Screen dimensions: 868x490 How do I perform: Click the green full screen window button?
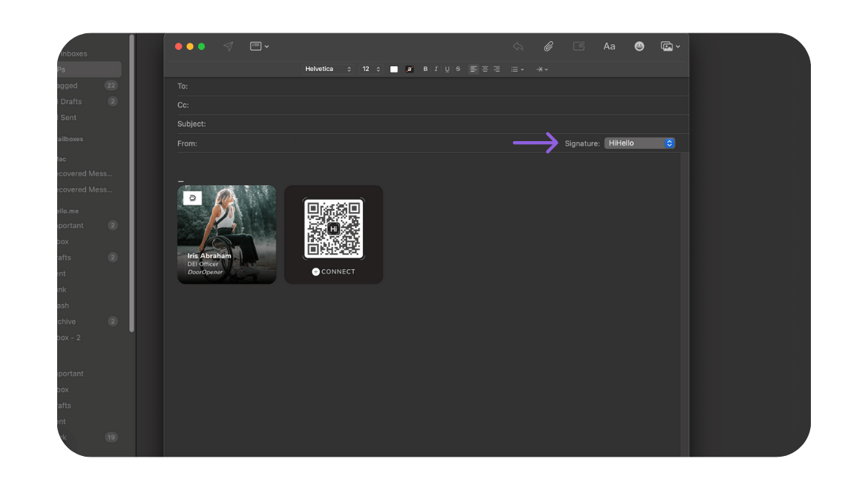click(x=202, y=46)
